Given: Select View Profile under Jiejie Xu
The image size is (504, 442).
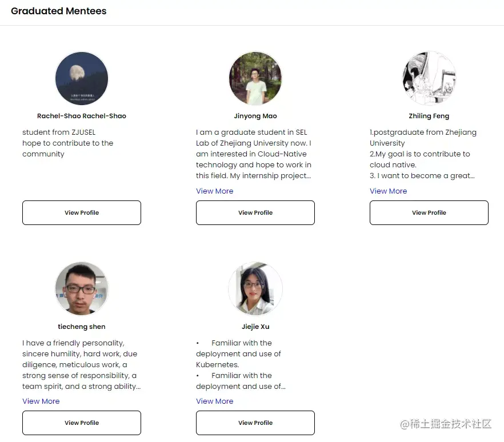Looking at the screenshot, I should click(255, 423).
